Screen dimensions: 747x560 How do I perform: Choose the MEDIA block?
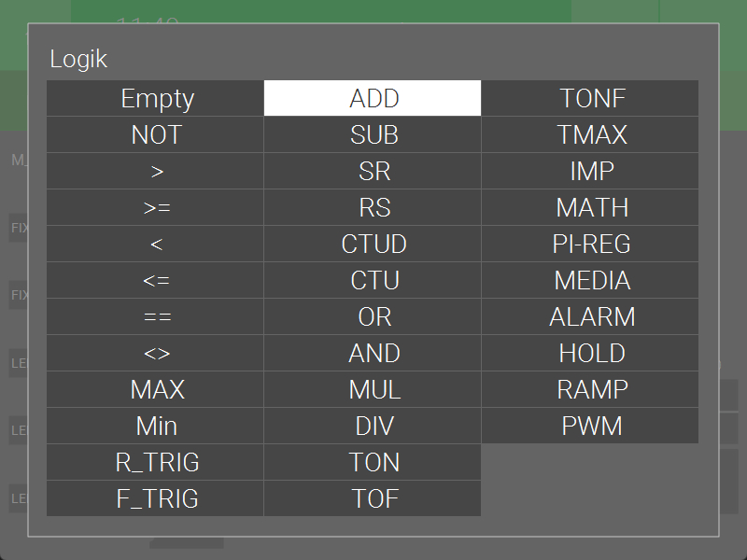coord(590,280)
